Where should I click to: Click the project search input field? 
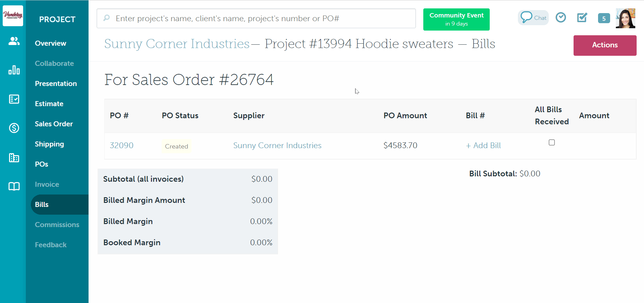click(x=256, y=18)
